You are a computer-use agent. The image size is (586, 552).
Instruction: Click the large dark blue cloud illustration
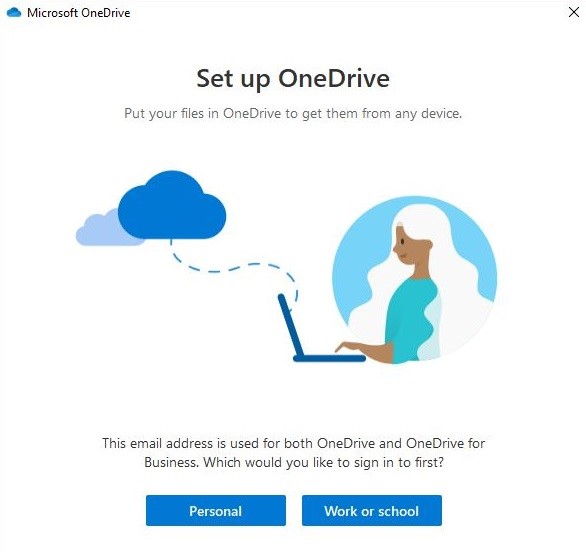point(172,206)
